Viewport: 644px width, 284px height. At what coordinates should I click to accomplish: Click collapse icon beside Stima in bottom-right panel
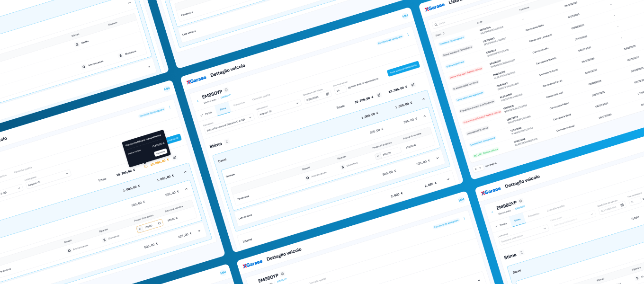click(521, 252)
